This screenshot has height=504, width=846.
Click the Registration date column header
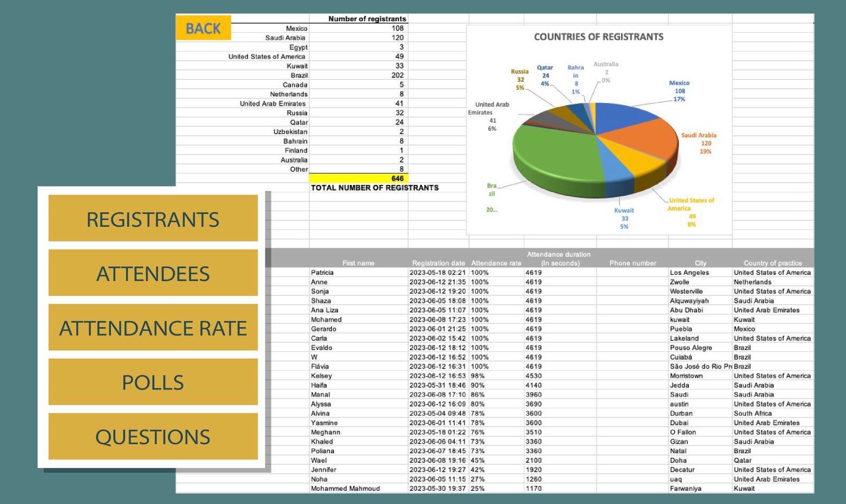point(438,263)
